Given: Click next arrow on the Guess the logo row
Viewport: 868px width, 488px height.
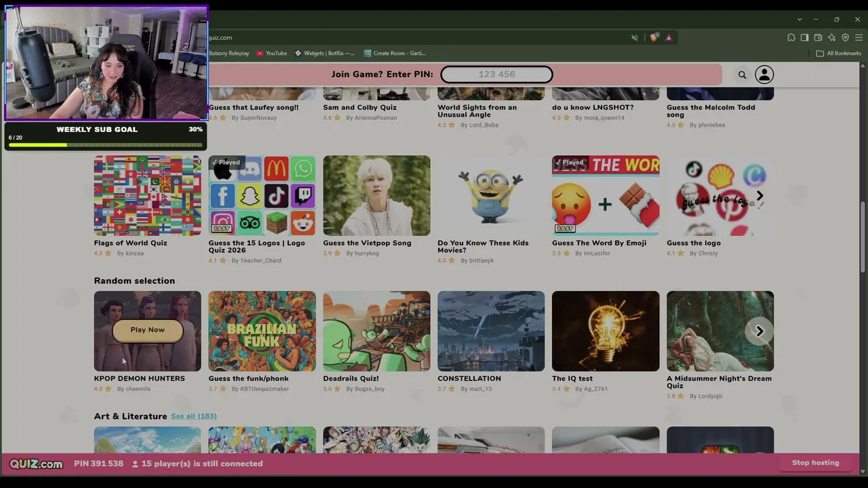Looking at the screenshot, I should 759,196.
